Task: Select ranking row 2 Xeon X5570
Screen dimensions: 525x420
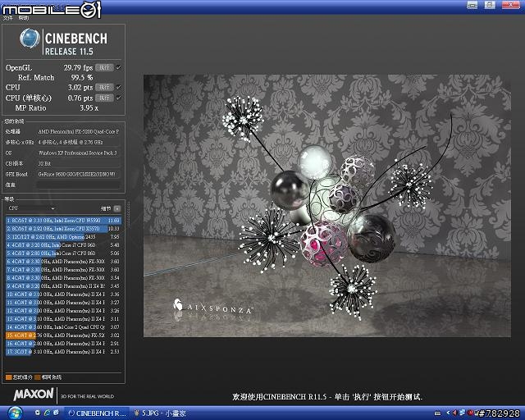Action: tap(63, 228)
